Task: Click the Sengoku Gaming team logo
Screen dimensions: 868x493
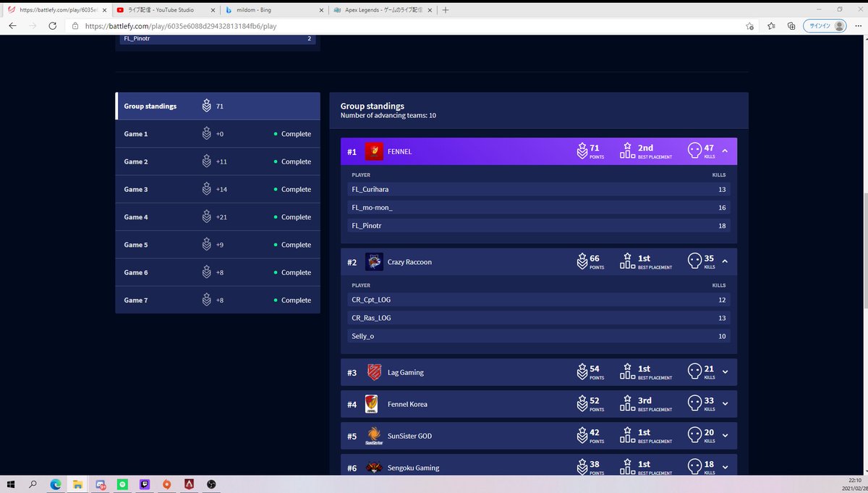Action: (x=374, y=468)
